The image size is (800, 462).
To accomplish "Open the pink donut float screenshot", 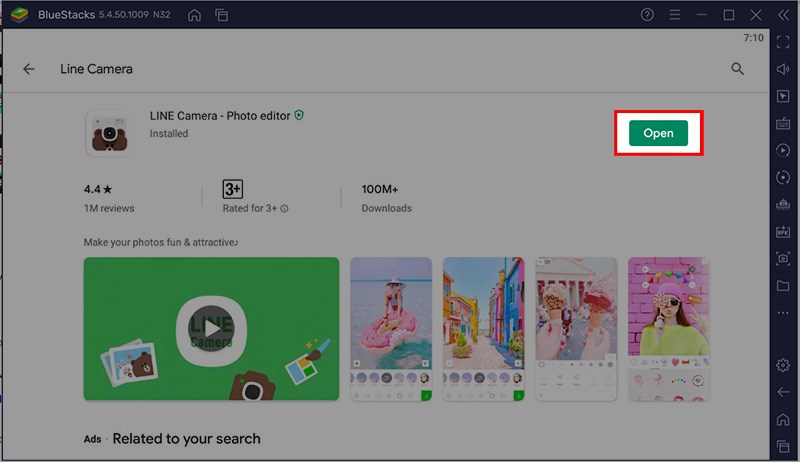I will [x=391, y=329].
